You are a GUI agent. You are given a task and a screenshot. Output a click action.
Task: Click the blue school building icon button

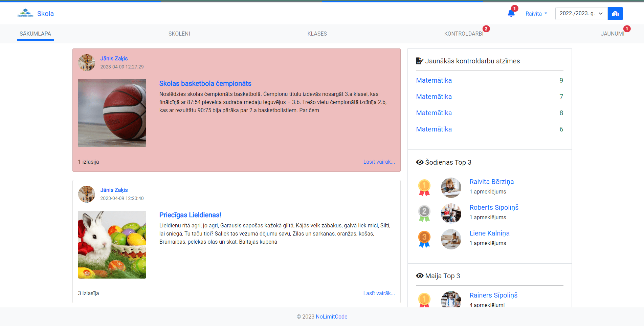point(615,14)
